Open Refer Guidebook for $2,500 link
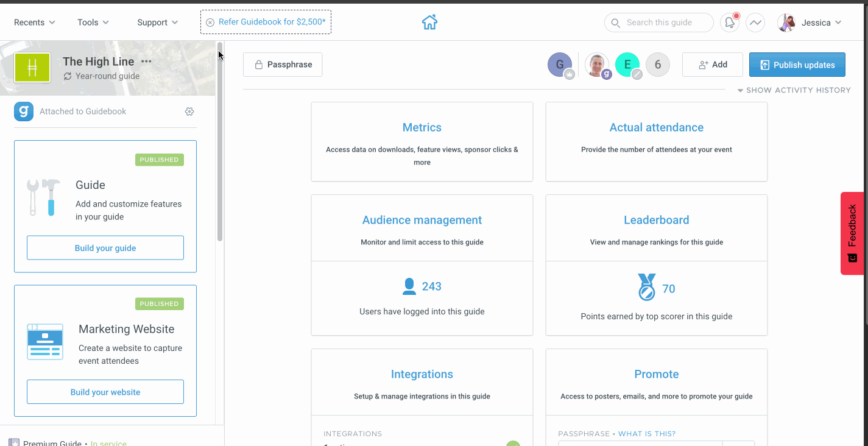 [272, 22]
